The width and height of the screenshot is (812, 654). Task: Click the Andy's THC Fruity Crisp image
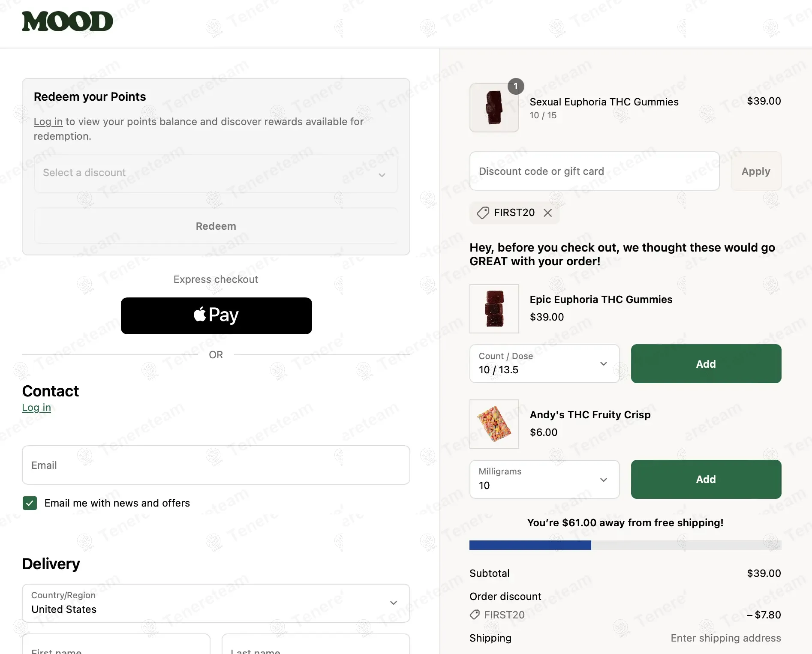494,424
